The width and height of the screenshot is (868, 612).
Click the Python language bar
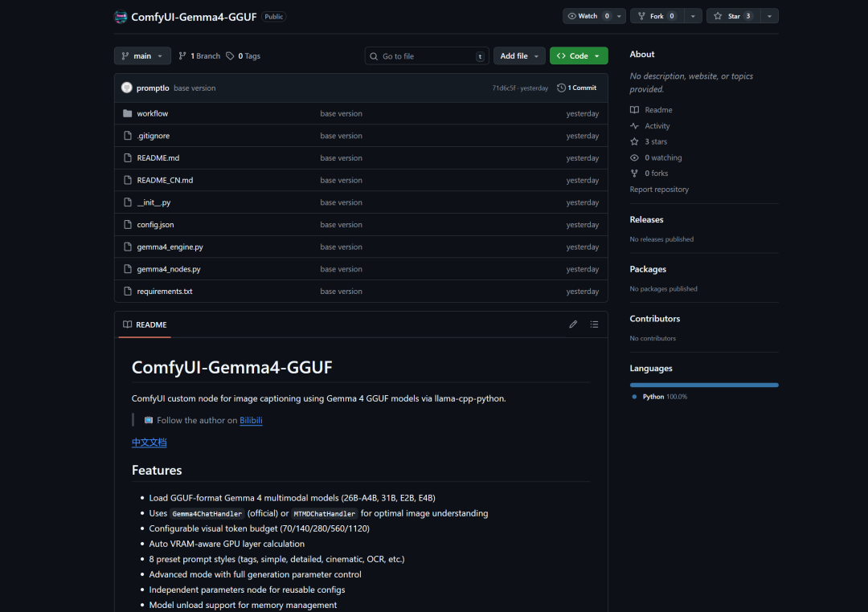pyautogui.click(x=704, y=385)
